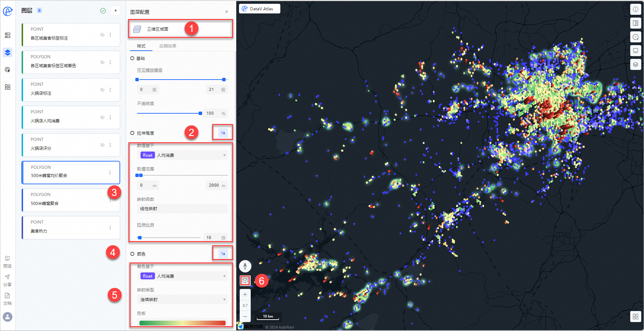Open the docs (文档) icon
Screen dimensions: 644x331
point(7,296)
